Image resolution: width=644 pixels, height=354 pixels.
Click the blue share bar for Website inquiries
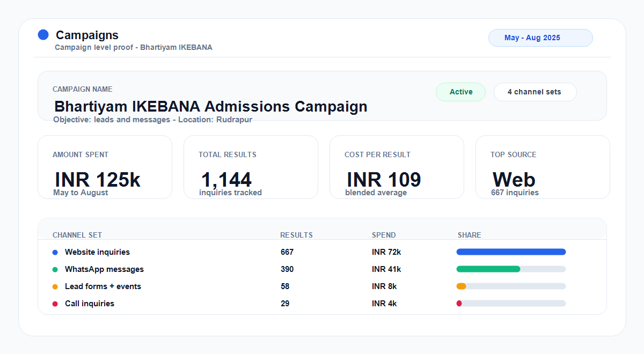coord(511,252)
